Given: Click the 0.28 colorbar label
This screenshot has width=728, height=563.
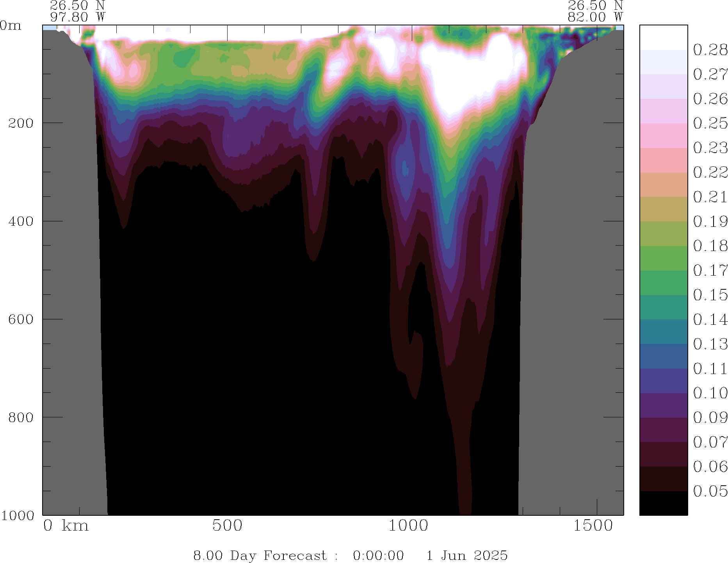Looking at the screenshot, I should tap(710, 50).
